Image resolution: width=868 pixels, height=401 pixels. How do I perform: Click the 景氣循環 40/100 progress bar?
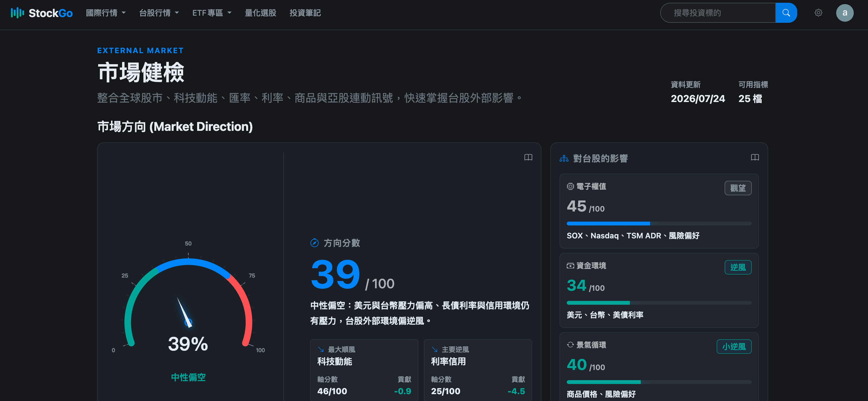coord(659,382)
